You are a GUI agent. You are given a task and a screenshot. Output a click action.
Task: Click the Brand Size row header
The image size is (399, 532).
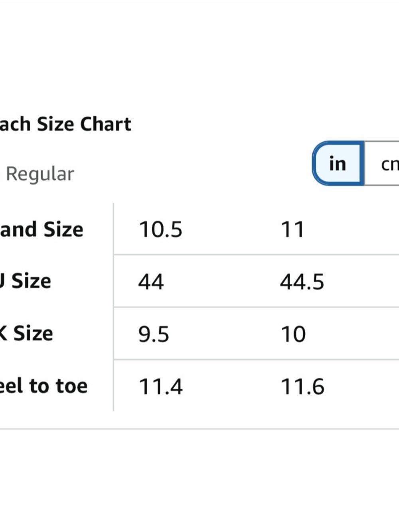pos(41,229)
